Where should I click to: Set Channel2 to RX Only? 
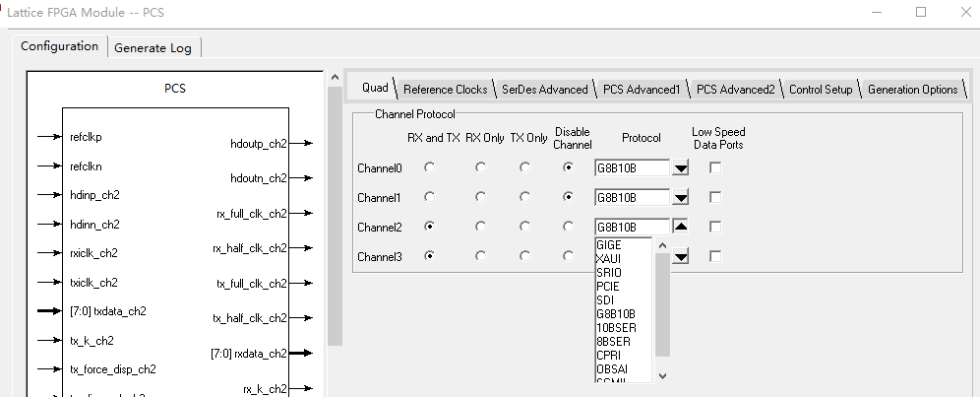(x=480, y=226)
